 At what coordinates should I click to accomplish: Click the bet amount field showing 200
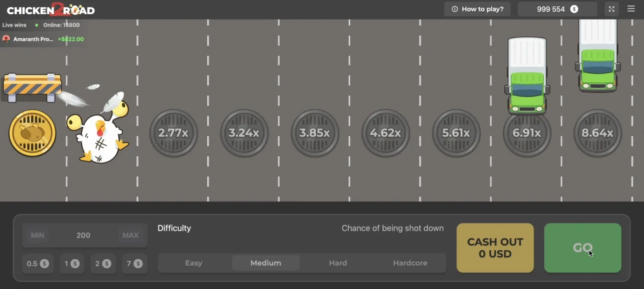(83, 235)
